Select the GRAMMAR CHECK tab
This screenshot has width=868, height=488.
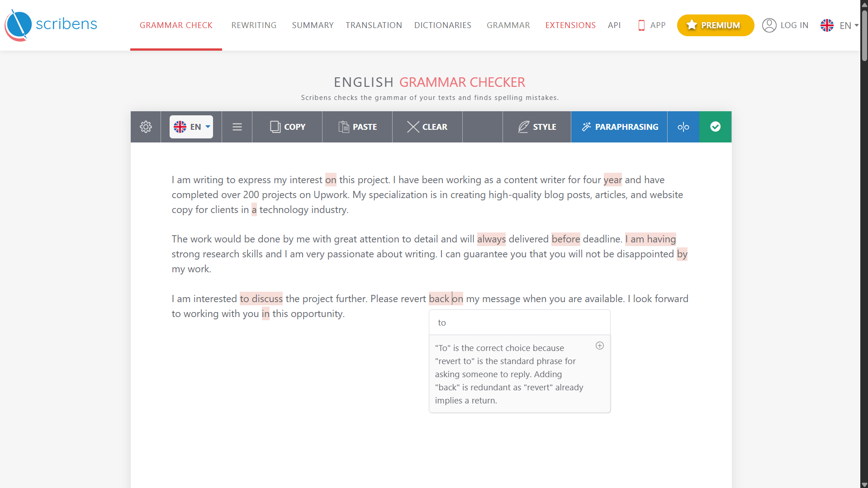point(176,25)
